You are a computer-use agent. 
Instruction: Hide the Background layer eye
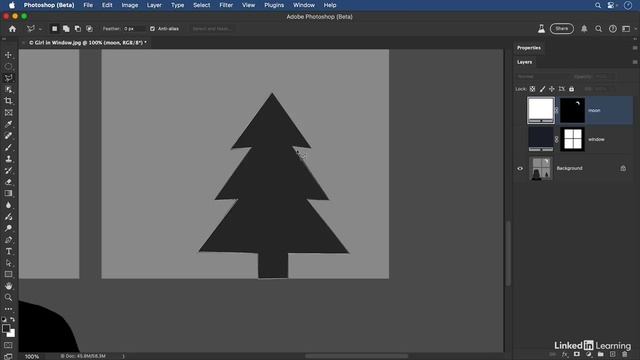pyautogui.click(x=520, y=168)
